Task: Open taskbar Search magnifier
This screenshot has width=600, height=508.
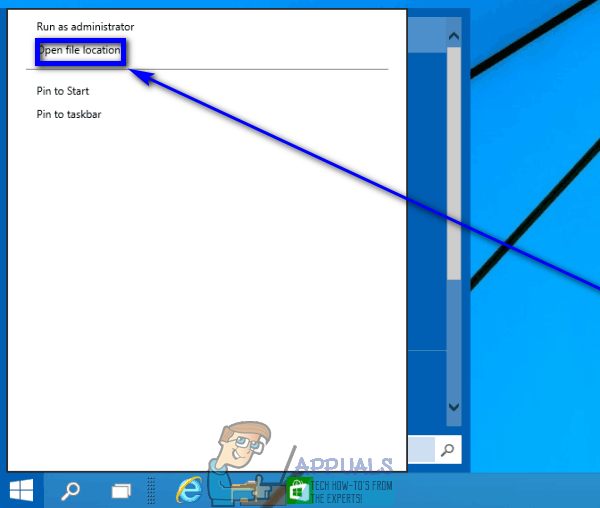Action: pos(70,491)
